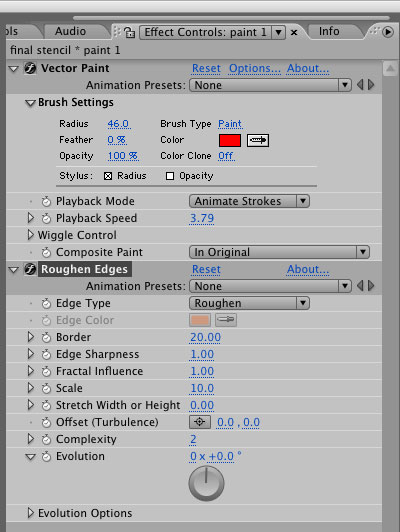The width and height of the screenshot is (400, 532).
Task: Switch to the Info tab
Action: click(x=329, y=31)
